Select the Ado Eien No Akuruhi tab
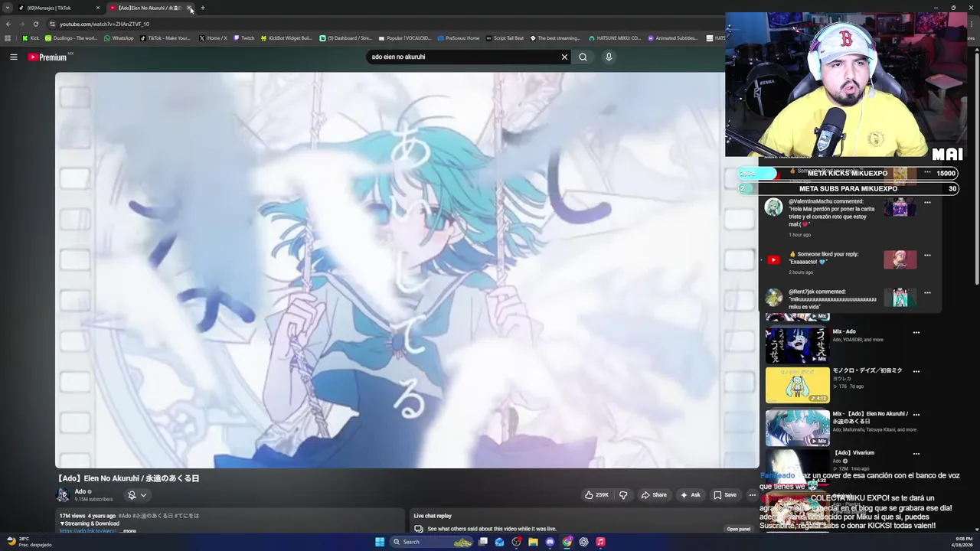The width and height of the screenshot is (980, 551). coord(145,8)
